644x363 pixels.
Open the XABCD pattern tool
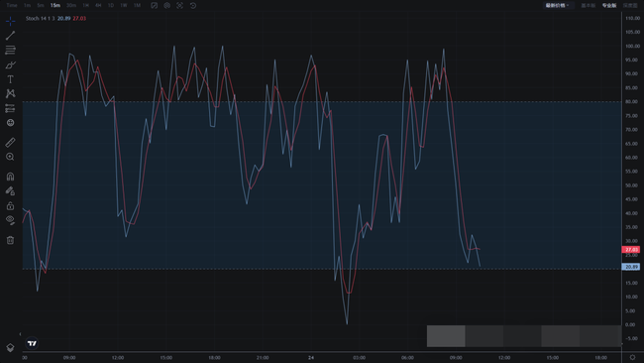pyautogui.click(x=10, y=94)
